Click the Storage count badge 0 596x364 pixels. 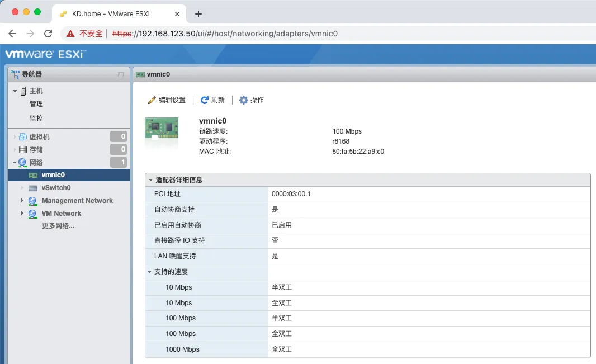click(119, 149)
